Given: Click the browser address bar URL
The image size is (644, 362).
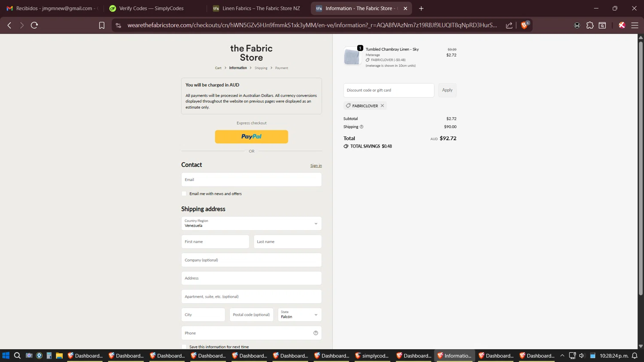Looking at the screenshot, I should pyautogui.click(x=312, y=25).
